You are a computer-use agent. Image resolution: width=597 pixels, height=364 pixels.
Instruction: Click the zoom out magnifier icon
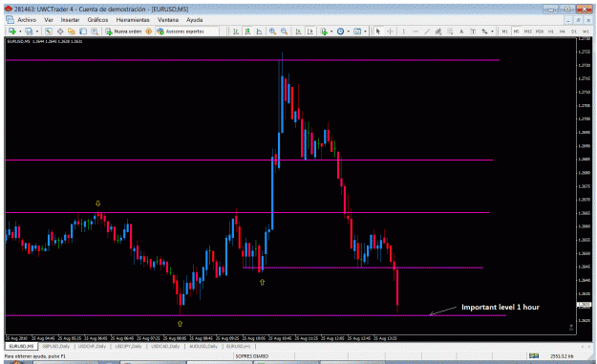coord(284,32)
